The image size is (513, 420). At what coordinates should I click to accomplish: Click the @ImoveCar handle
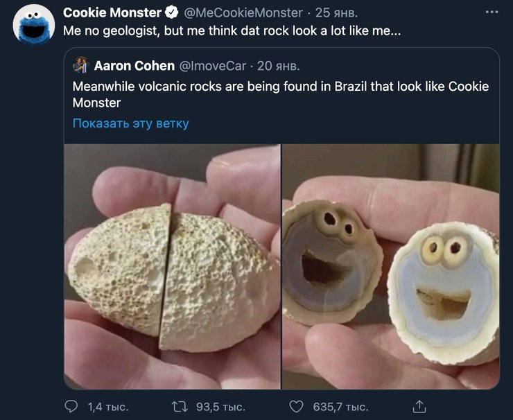213,66
